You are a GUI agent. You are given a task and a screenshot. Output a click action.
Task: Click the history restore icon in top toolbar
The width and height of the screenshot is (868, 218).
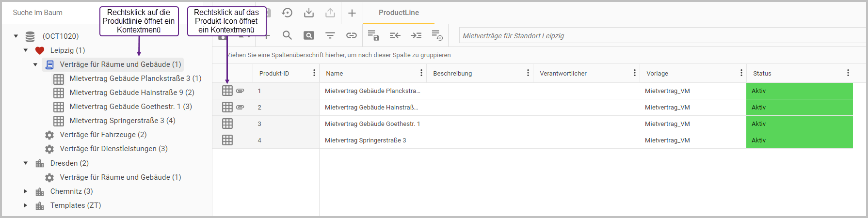[x=287, y=13]
